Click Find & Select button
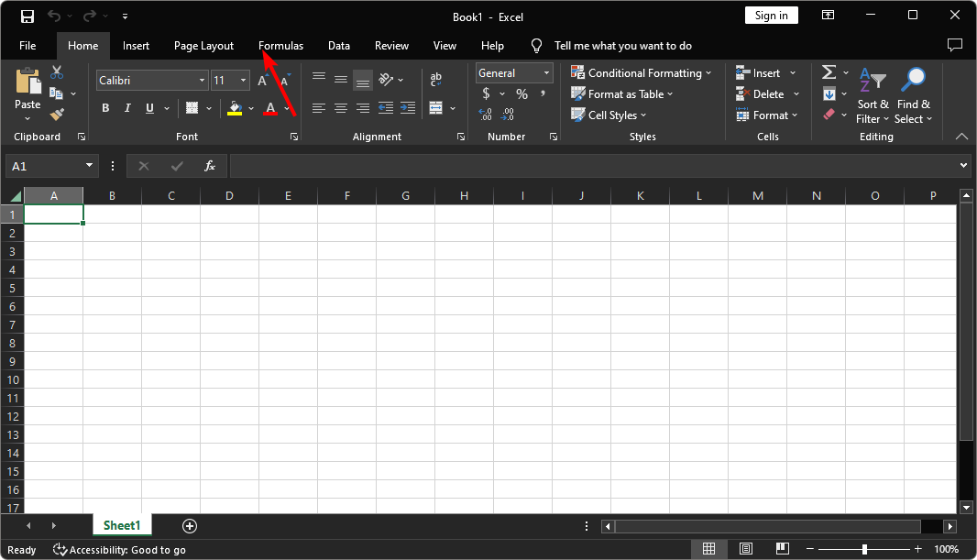Screen dimensions: 977x560 [x=914, y=95]
